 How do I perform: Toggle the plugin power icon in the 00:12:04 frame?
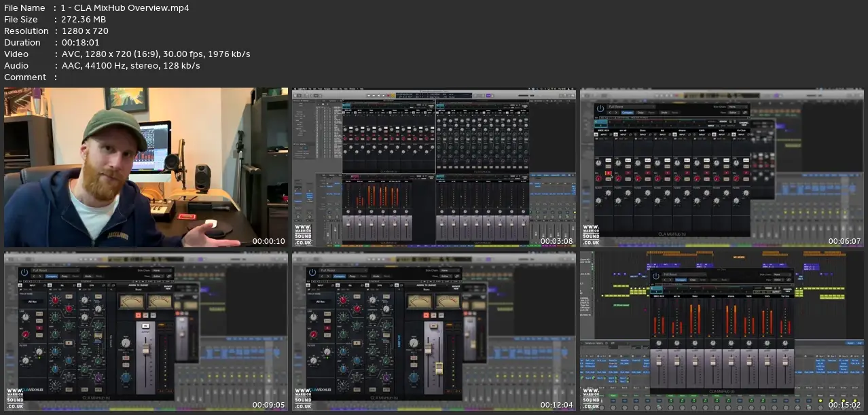coord(312,272)
